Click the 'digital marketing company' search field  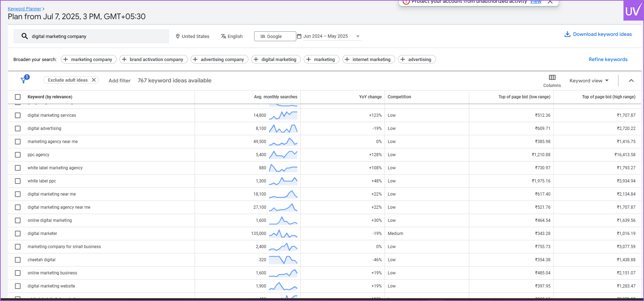pyautogui.click(x=96, y=36)
